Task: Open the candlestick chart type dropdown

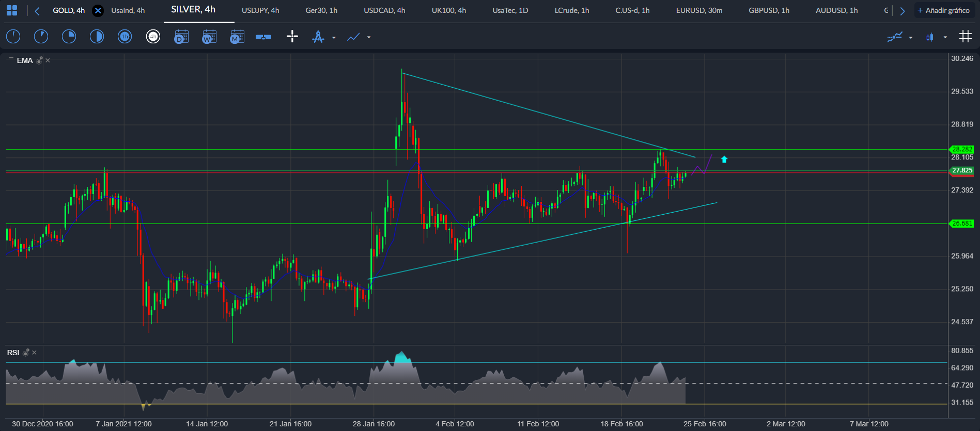Action: pyautogui.click(x=945, y=37)
